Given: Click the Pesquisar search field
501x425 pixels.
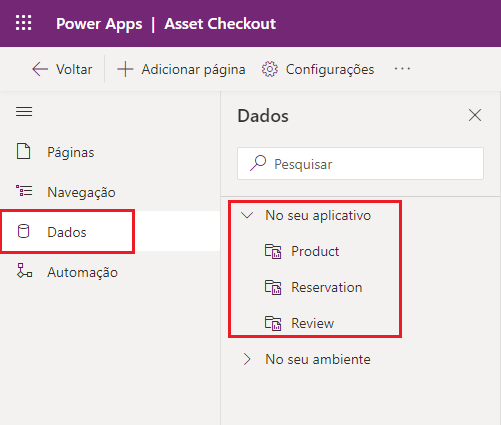Looking at the screenshot, I should (x=360, y=164).
